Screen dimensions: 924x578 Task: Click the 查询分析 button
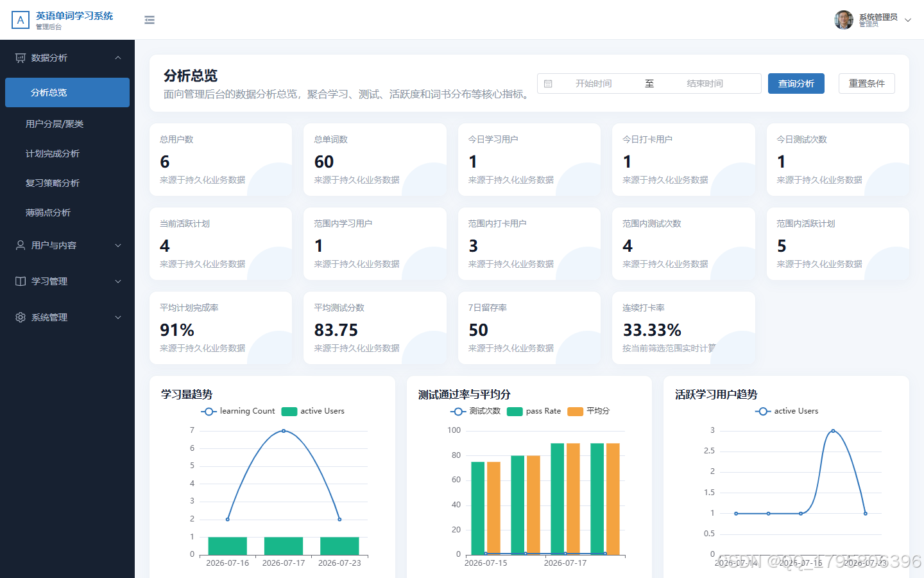pos(796,83)
